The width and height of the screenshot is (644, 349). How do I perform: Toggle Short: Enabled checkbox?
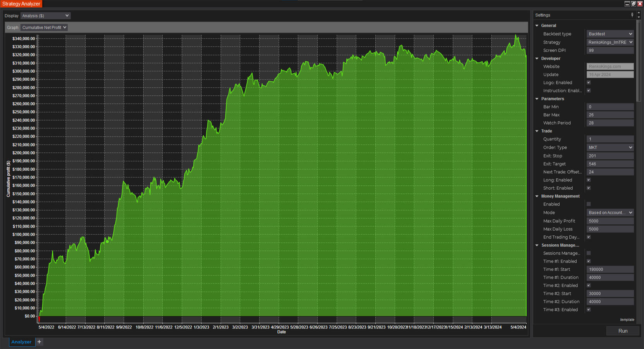pyautogui.click(x=589, y=188)
